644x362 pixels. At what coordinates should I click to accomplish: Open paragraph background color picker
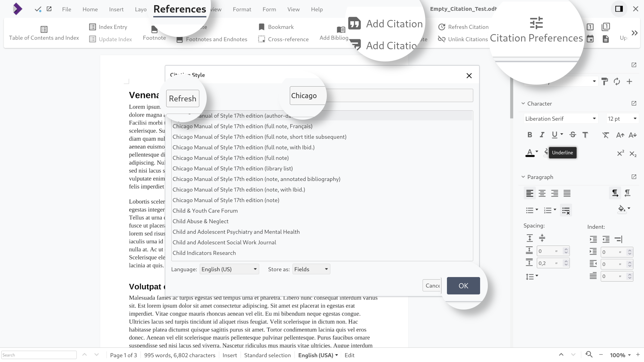pos(622,209)
